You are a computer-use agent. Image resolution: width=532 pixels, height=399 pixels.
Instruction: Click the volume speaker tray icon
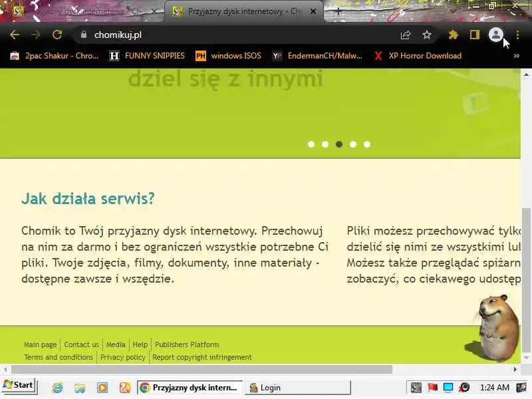point(464,388)
